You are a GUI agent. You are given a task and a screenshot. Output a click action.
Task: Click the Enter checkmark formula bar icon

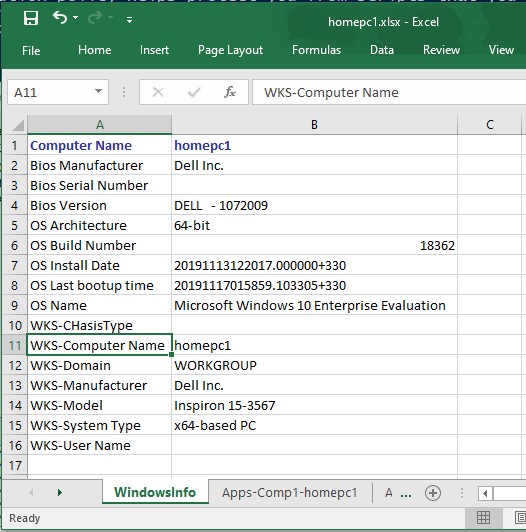pyautogui.click(x=194, y=92)
